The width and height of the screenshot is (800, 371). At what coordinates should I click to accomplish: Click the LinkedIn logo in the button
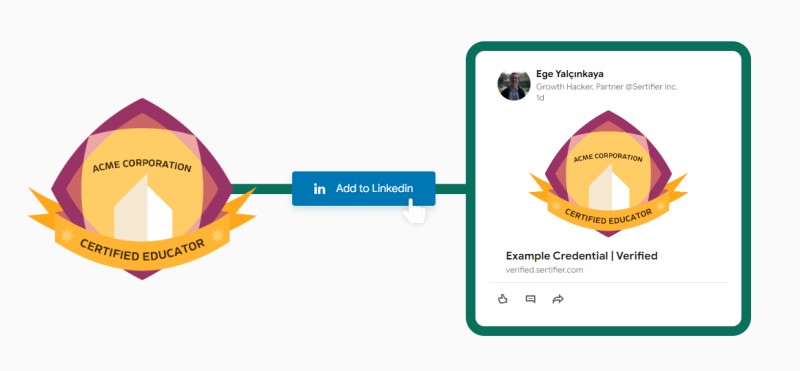click(x=319, y=189)
